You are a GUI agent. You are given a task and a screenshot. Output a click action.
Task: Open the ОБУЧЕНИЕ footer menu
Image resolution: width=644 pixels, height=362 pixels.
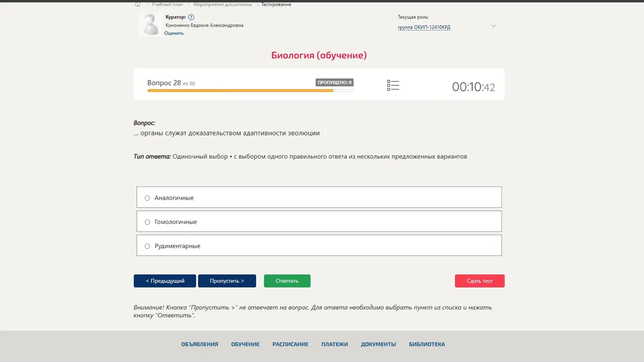pos(245,344)
